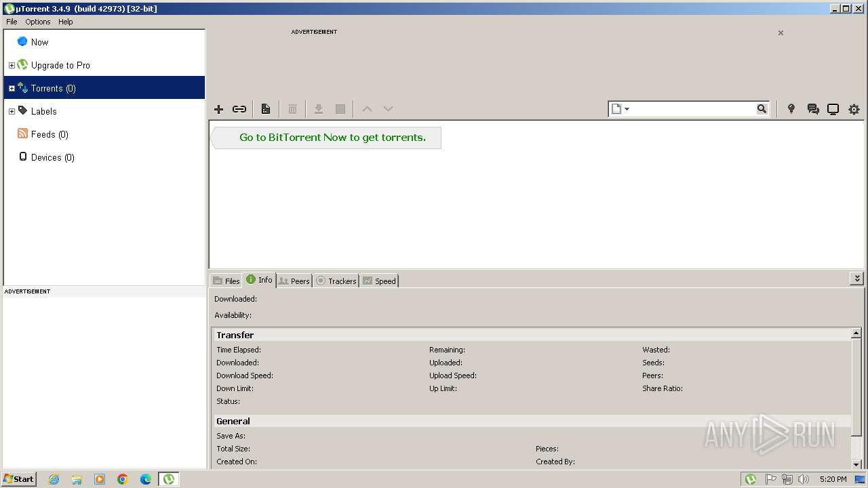Open the Windows Start menu

[x=18, y=479]
